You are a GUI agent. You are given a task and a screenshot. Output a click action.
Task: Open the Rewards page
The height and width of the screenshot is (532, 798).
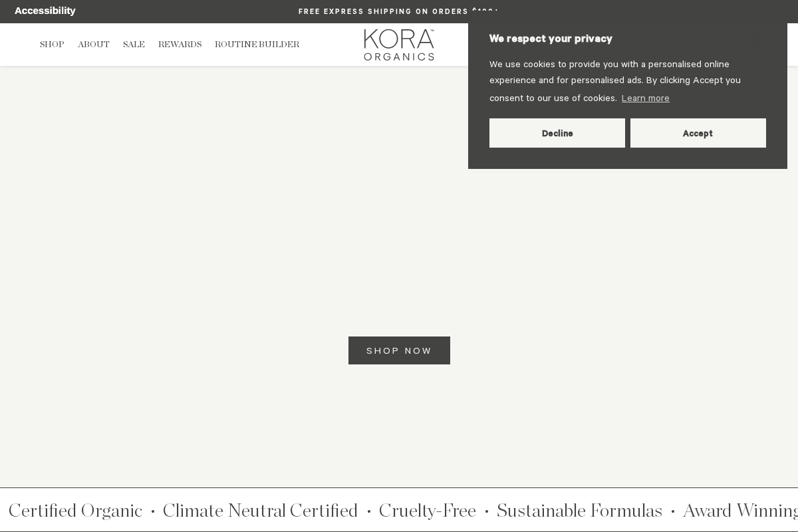pyautogui.click(x=180, y=45)
